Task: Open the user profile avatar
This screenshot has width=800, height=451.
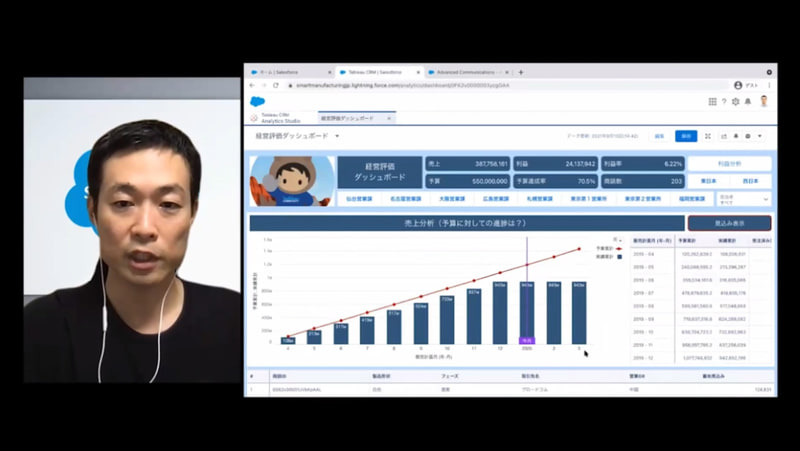Action: pos(764,101)
